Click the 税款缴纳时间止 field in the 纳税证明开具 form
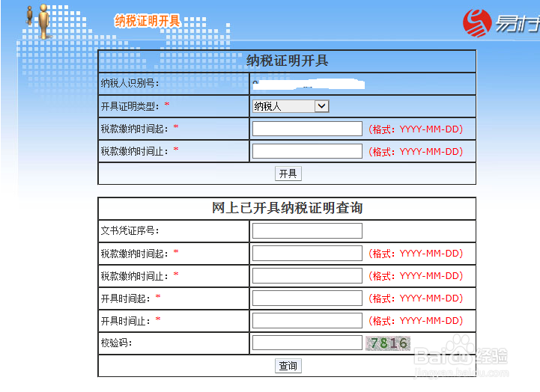 (307, 151)
